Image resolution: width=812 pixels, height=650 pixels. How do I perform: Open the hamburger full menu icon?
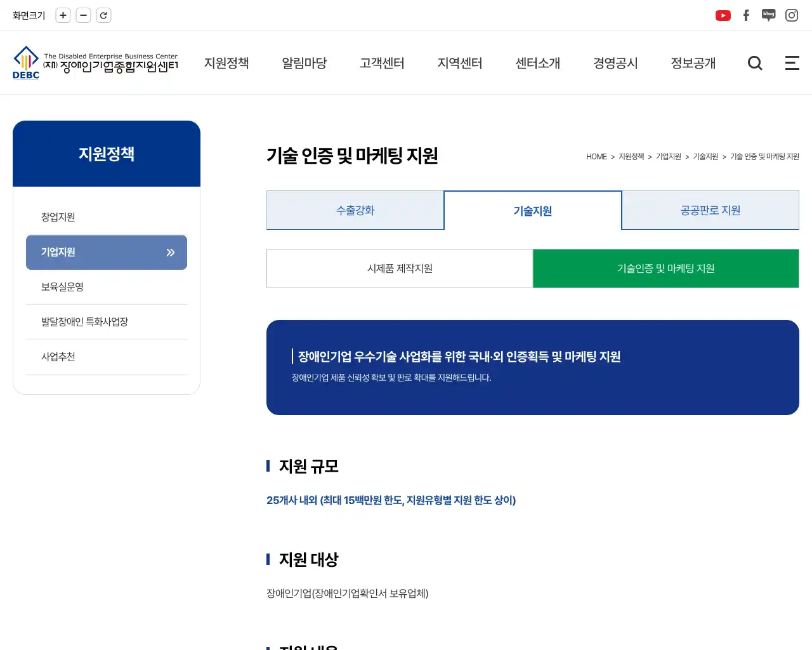(x=792, y=63)
